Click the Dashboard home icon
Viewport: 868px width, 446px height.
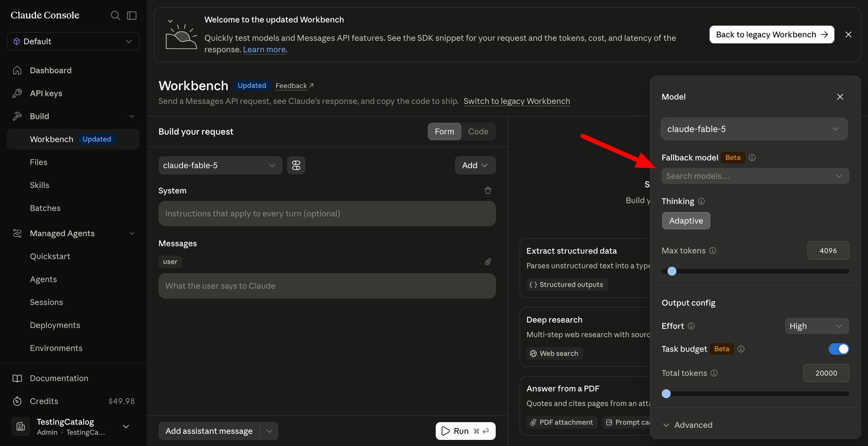(17, 70)
